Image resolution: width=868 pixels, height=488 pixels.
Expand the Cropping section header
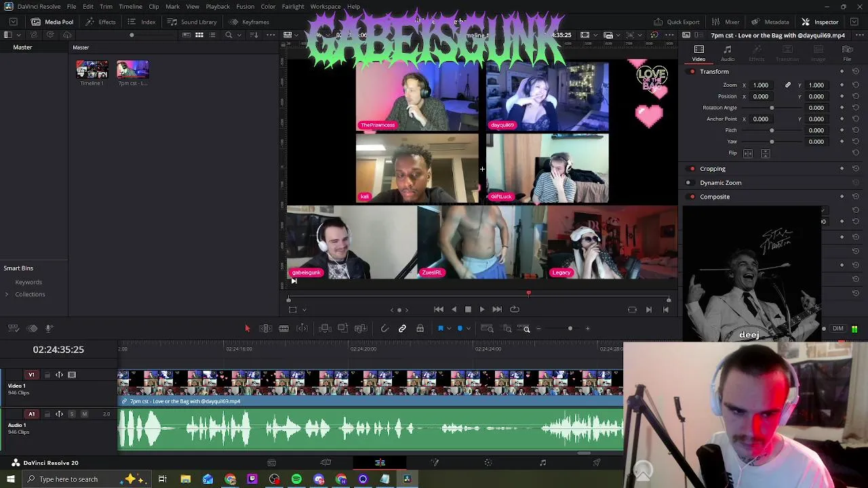tap(713, 169)
